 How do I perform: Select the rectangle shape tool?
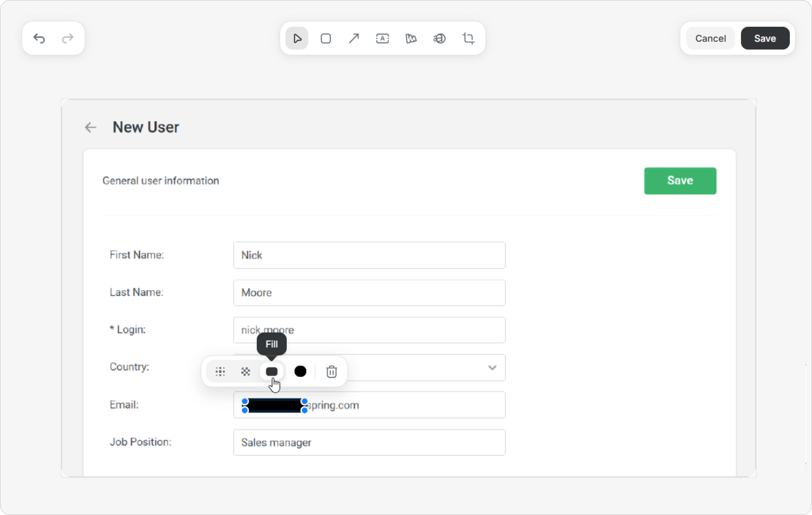[x=326, y=38]
